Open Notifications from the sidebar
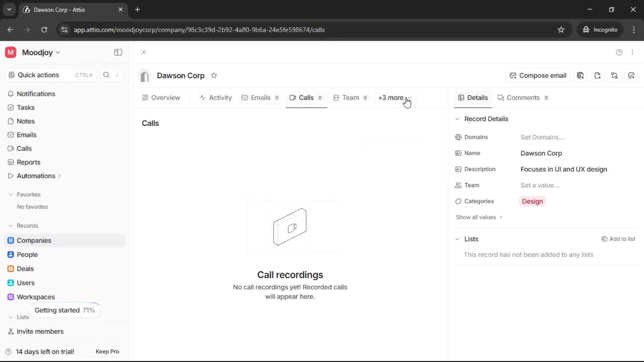 (x=37, y=94)
